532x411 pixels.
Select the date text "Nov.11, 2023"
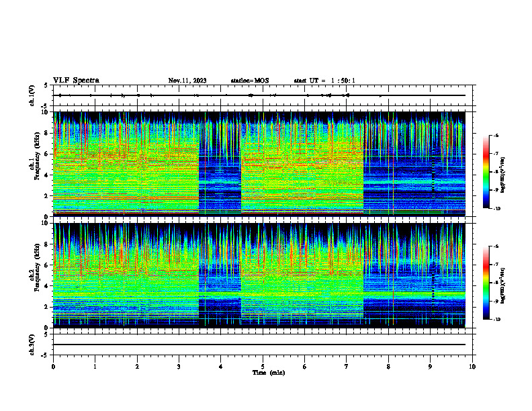pos(187,81)
